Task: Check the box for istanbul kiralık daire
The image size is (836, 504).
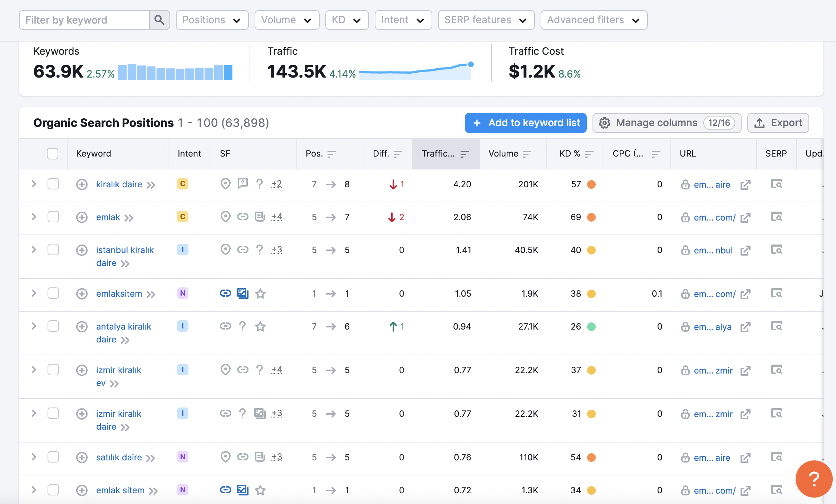Action: [x=53, y=249]
